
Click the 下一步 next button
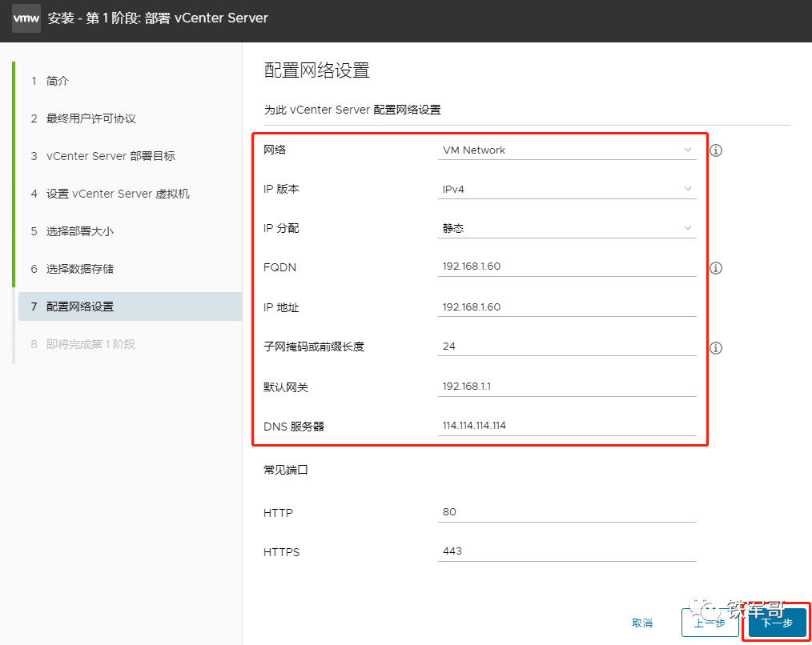pyautogui.click(x=778, y=623)
